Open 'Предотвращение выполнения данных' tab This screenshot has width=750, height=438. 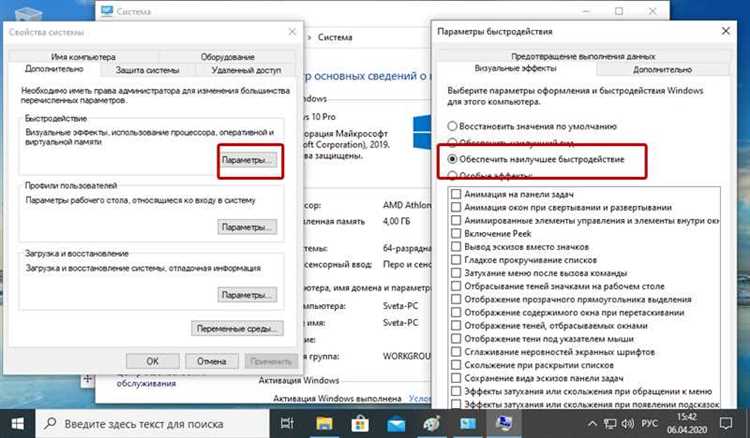point(583,56)
